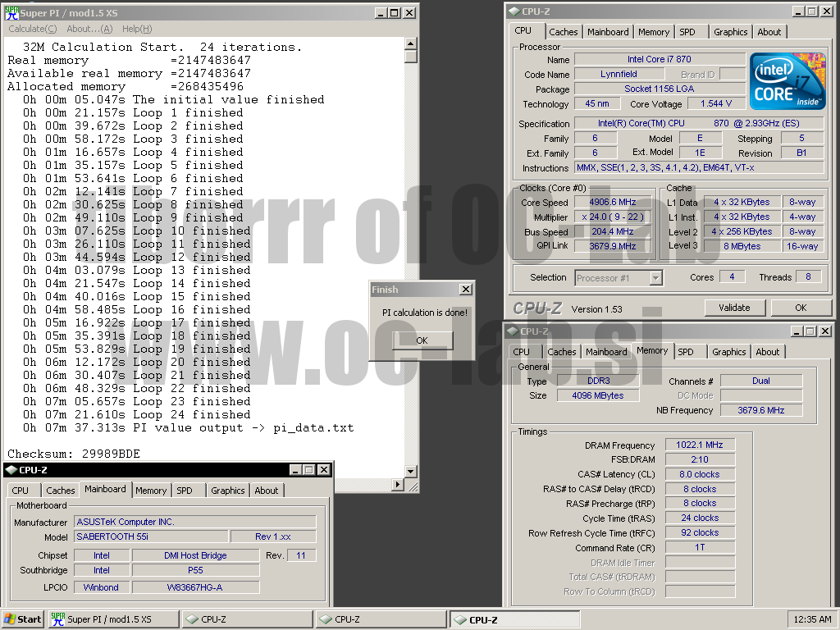Open the Calculate menu in Super PI
Image resolution: width=840 pixels, height=630 pixels.
33,29
